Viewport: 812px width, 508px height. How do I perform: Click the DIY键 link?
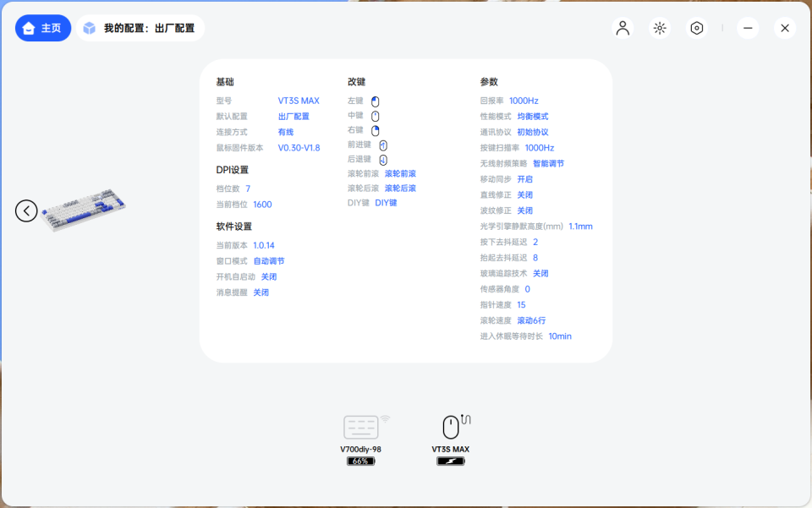click(x=385, y=202)
